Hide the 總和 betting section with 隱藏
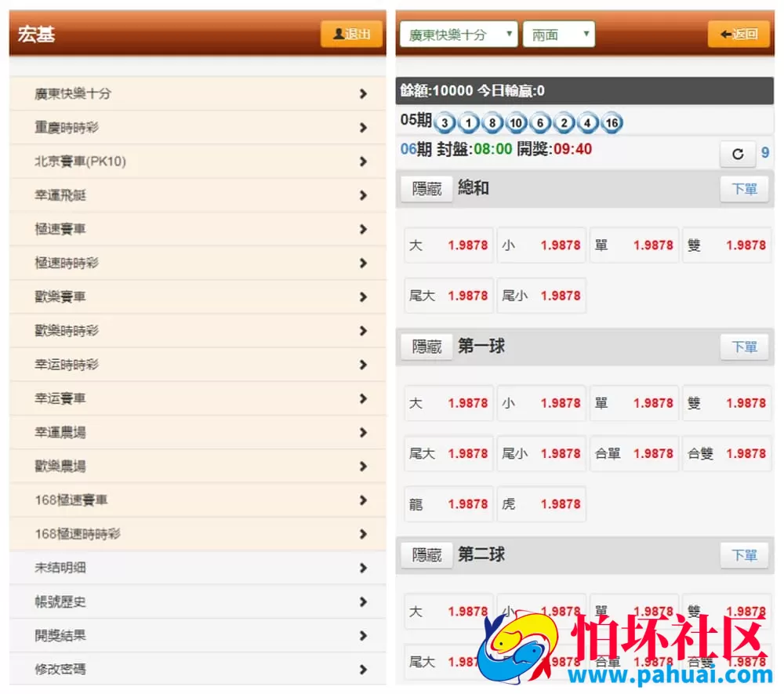Image resolution: width=784 pixels, height=694 pixels. 426,188
